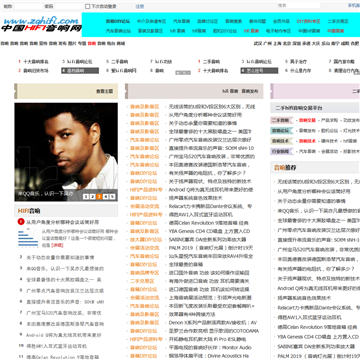Select highlighted slide 3 in the carousel
This screenshot has width=360, height=360.
[99, 197]
